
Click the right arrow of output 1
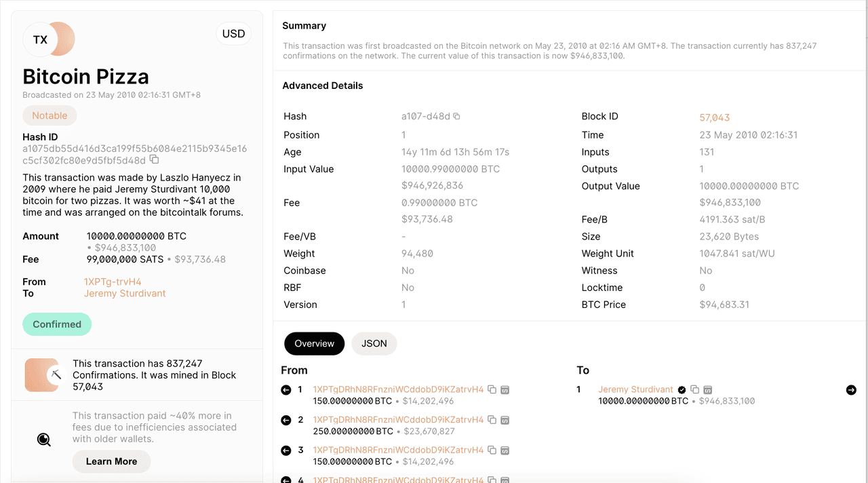[851, 390]
